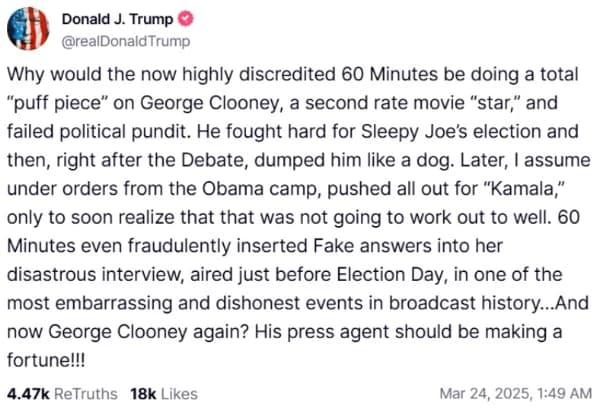This screenshot has height=415, width=604.
Task: Click the word "fraudulently" in the post
Action: (179, 247)
